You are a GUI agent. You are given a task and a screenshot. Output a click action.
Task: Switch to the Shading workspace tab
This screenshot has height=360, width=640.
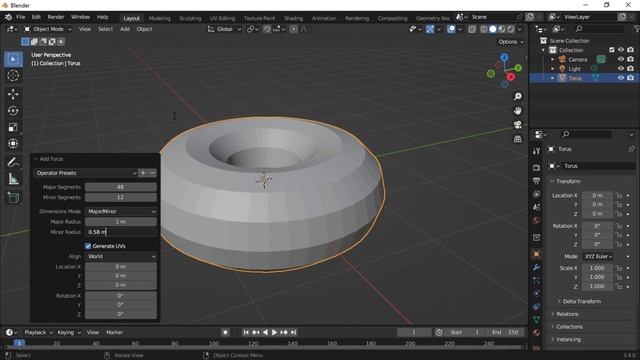[x=293, y=18]
